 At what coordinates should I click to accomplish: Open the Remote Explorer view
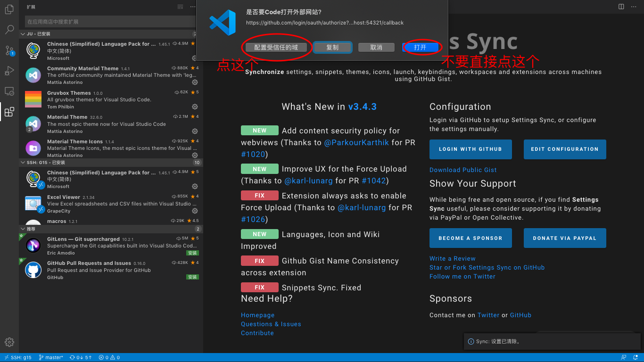pyautogui.click(x=9, y=91)
